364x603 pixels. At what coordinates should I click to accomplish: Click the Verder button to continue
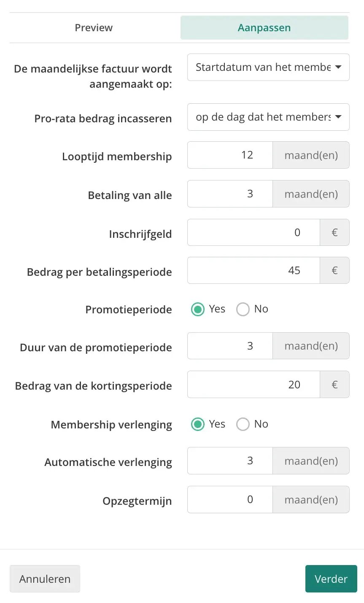(331, 579)
